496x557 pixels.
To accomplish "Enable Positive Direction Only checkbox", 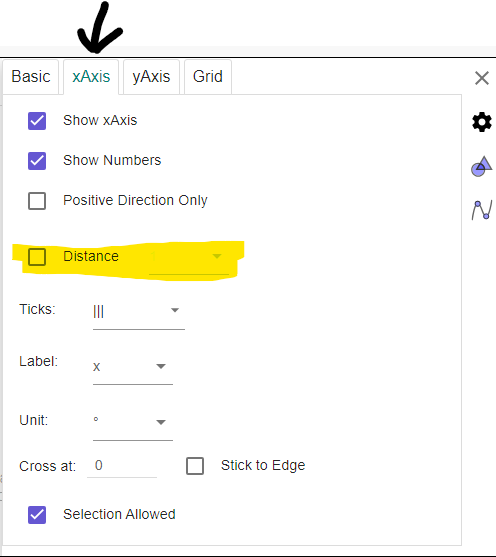I will click(x=37, y=201).
